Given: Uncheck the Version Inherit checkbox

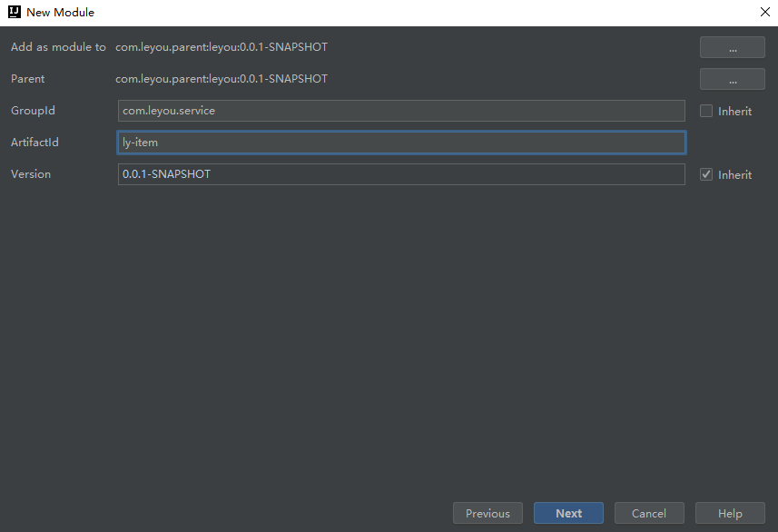Looking at the screenshot, I should tap(706, 174).
